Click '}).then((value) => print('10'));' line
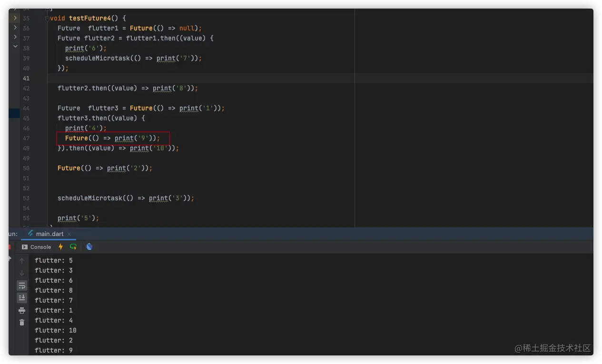 (x=118, y=148)
